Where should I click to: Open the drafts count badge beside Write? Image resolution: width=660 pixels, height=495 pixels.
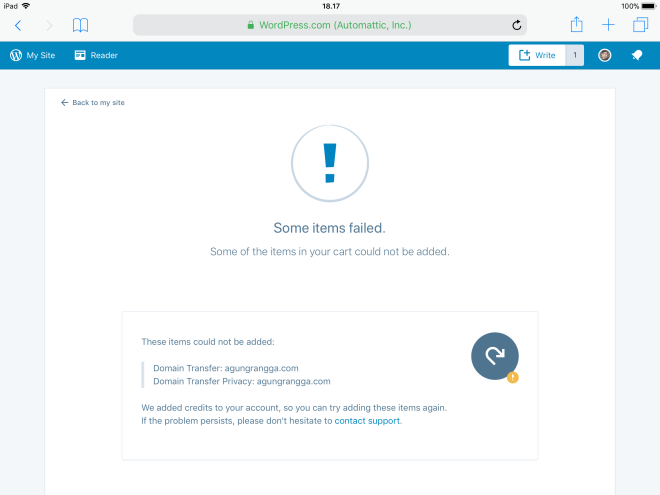tap(575, 55)
